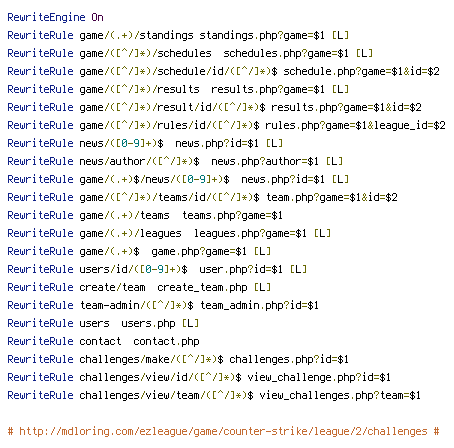
Task: Click the users.php [L] rule line
Action: [x=103, y=323]
